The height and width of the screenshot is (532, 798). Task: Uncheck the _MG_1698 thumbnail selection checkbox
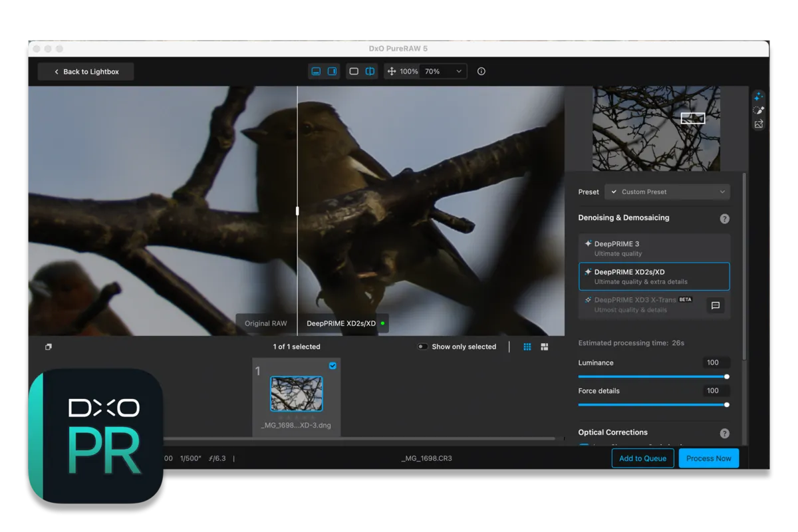click(x=332, y=366)
